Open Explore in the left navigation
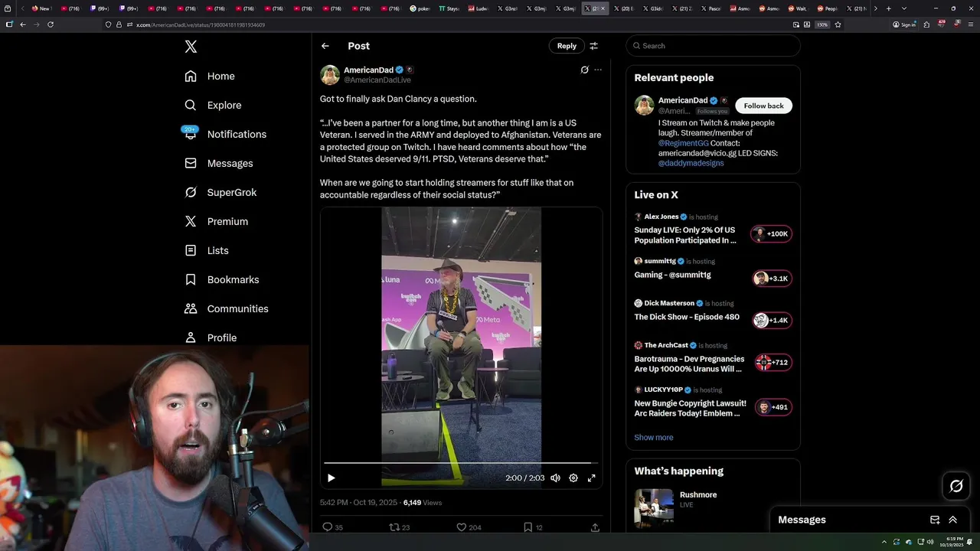The height and width of the screenshot is (551, 980). pos(213,105)
